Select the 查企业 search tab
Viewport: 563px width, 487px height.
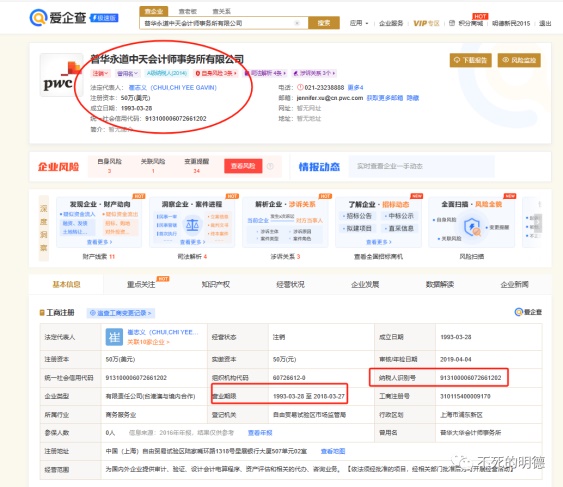coord(154,11)
